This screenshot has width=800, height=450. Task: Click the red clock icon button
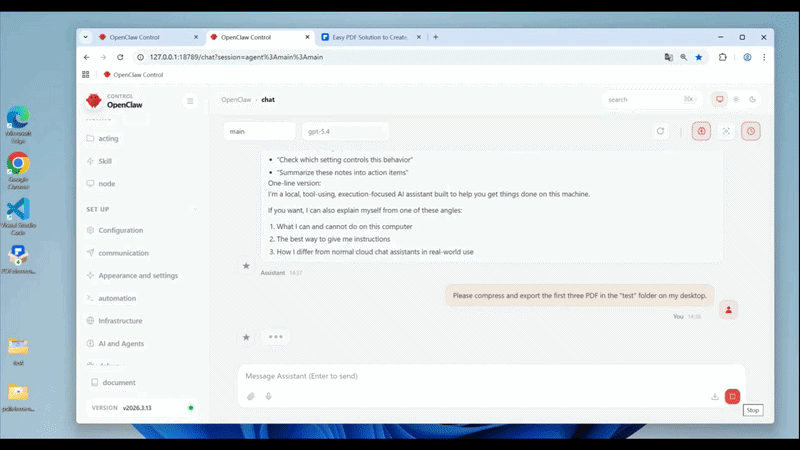coord(751,131)
